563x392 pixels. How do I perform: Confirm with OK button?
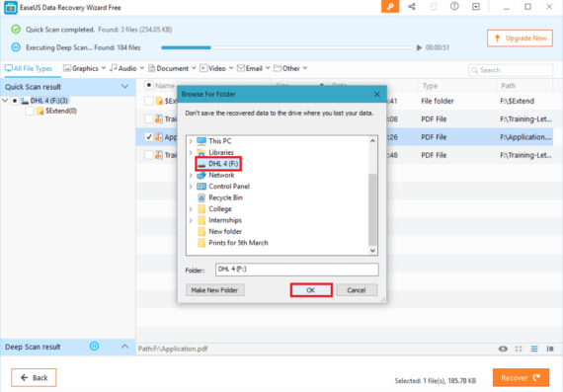[x=311, y=290]
